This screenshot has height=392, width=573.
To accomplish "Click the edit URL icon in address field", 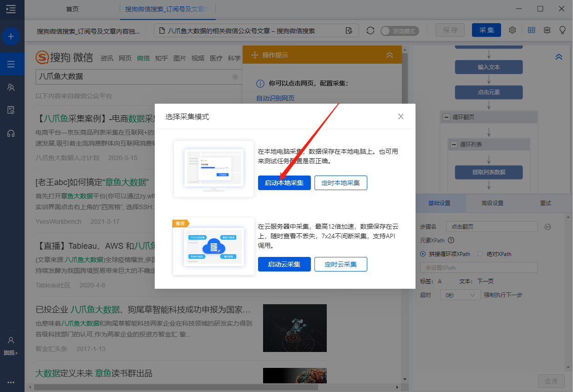I will 349,31.
